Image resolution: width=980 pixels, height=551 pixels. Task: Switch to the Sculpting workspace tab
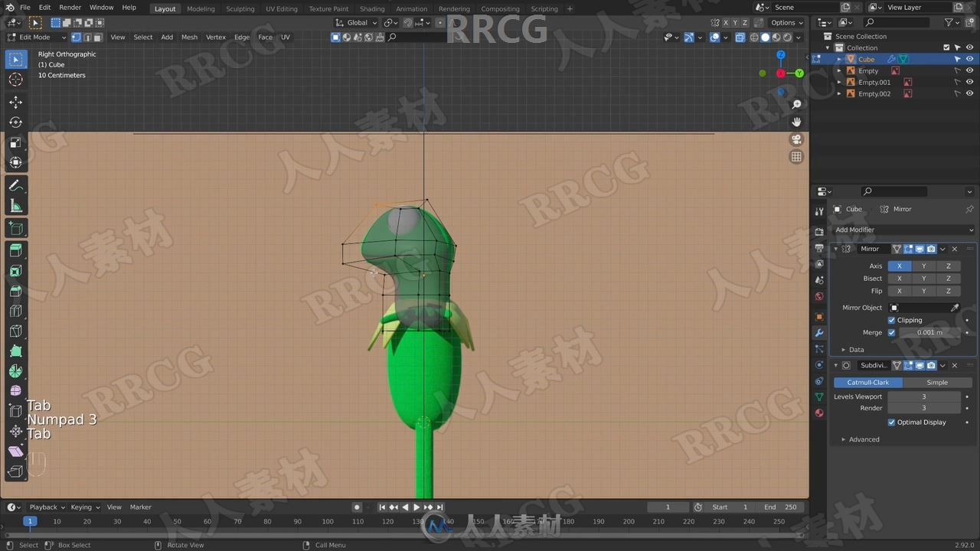(x=240, y=9)
